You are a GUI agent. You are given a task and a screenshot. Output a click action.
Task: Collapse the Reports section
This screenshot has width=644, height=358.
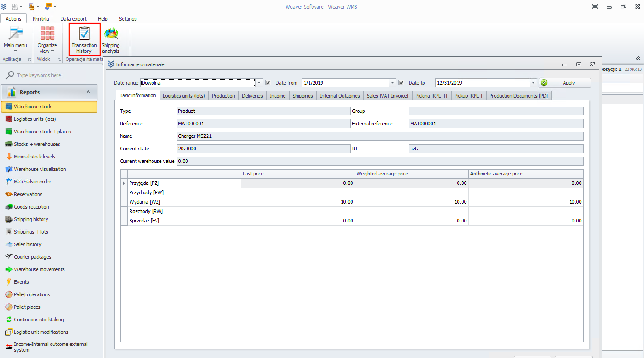pyautogui.click(x=88, y=92)
